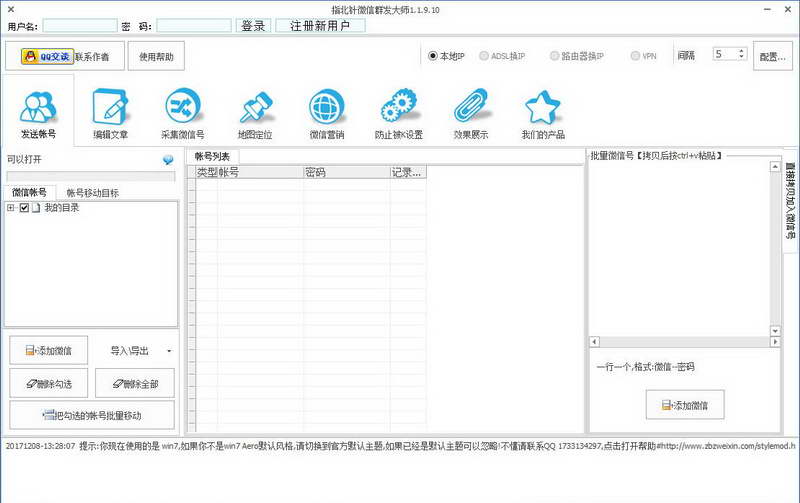
Task: Click 添加微信 button under batch textbox
Action: pos(685,405)
